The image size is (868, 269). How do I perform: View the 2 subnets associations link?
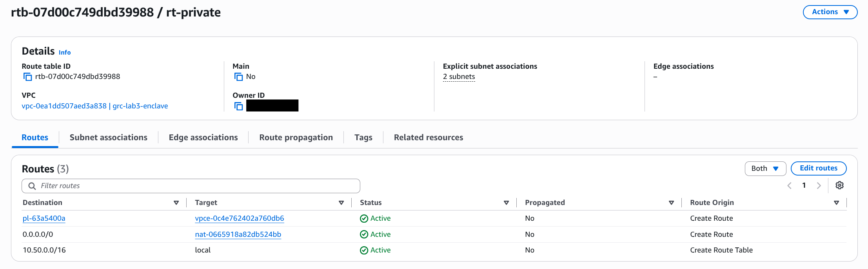pos(459,77)
